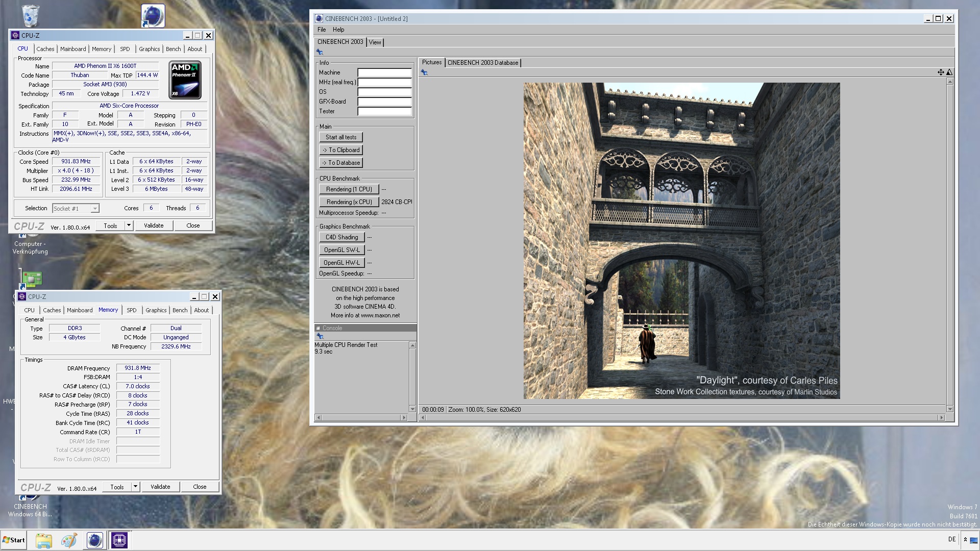Click Tools button in upper CPU-Z
The height and width of the screenshot is (551, 980).
coord(110,226)
